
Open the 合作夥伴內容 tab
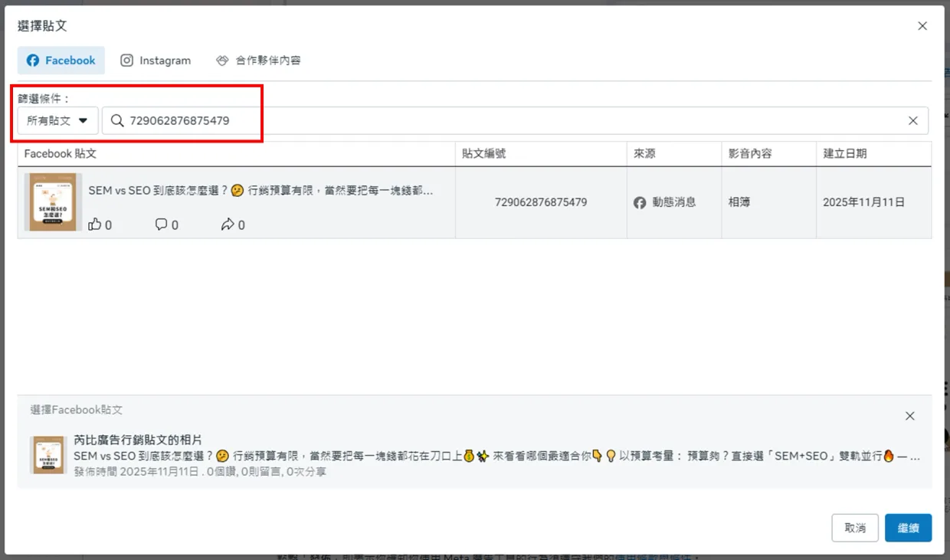click(x=258, y=61)
